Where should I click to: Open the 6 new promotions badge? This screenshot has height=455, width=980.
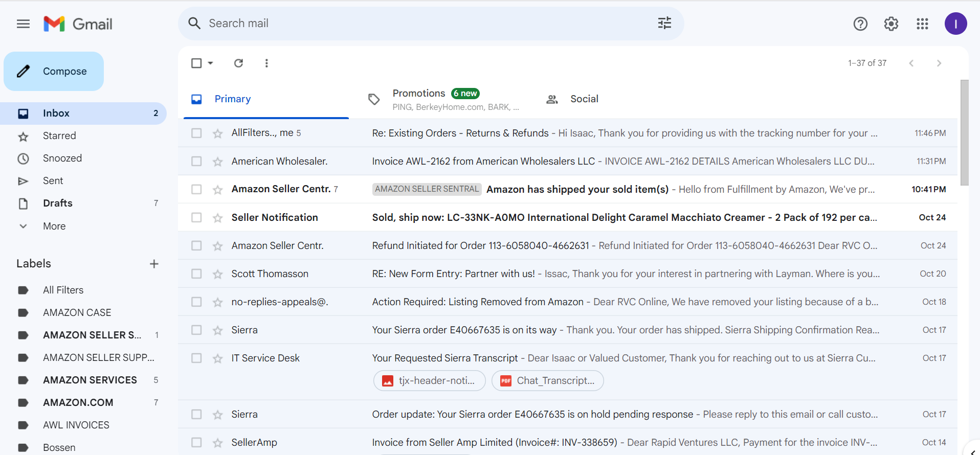point(465,94)
